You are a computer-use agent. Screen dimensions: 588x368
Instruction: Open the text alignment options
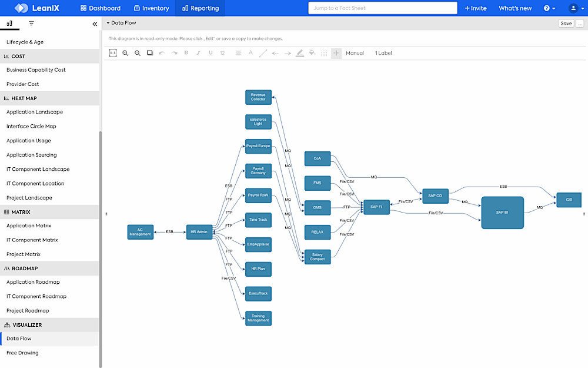coord(238,53)
